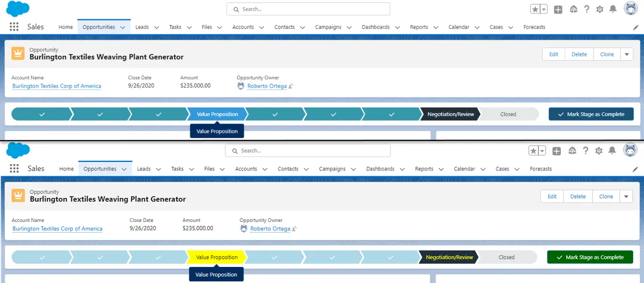Expand Leads tab chevron in upper screenshot

pos(157,27)
